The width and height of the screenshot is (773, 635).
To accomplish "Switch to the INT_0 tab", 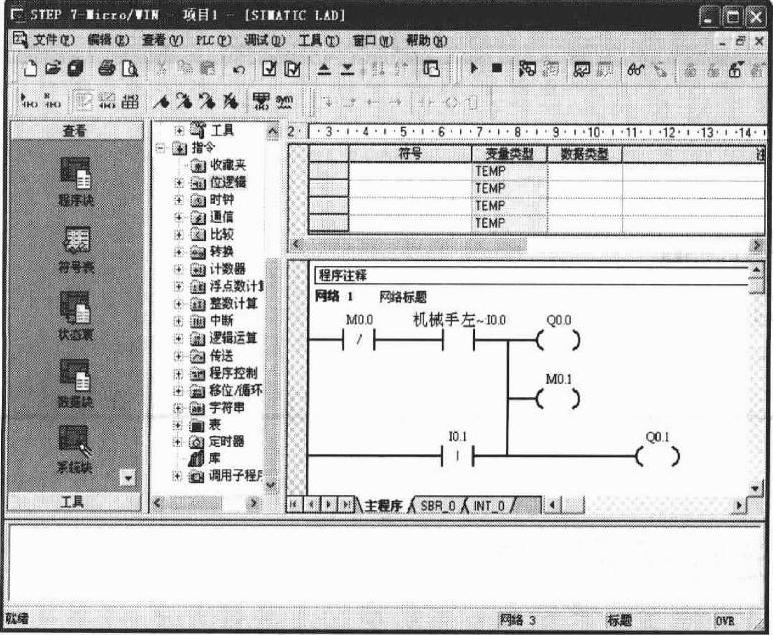I will [489, 505].
